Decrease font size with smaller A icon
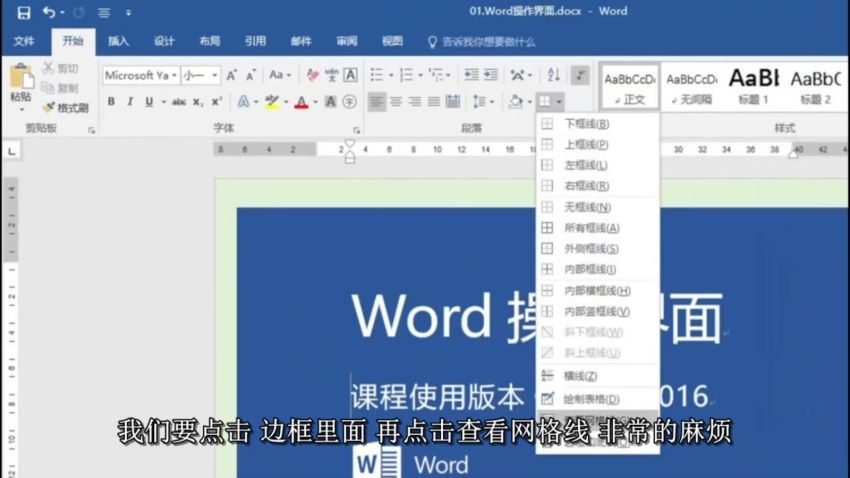 250,75
